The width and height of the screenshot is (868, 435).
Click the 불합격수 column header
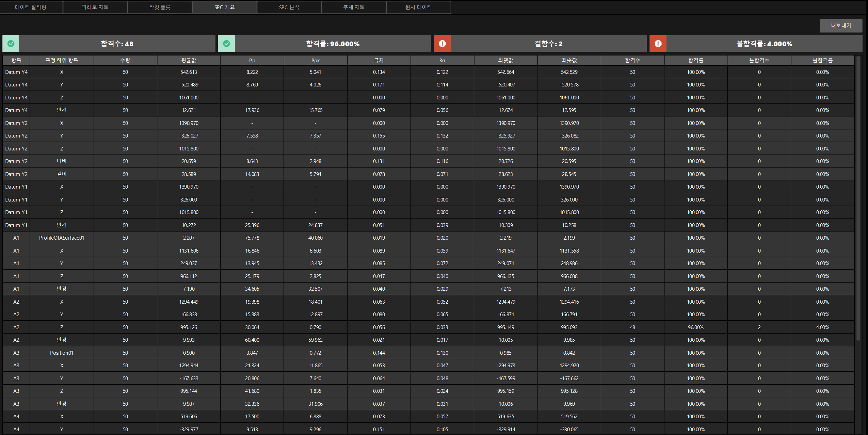(x=759, y=60)
